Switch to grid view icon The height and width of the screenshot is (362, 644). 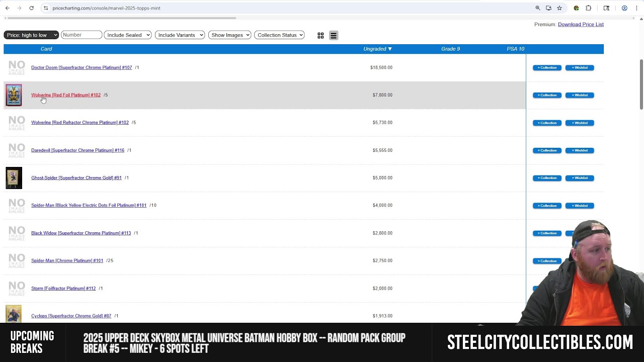coord(320,35)
